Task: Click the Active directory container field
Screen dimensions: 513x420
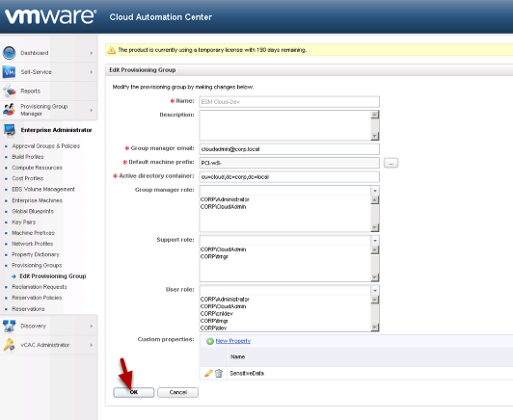Action: point(289,177)
